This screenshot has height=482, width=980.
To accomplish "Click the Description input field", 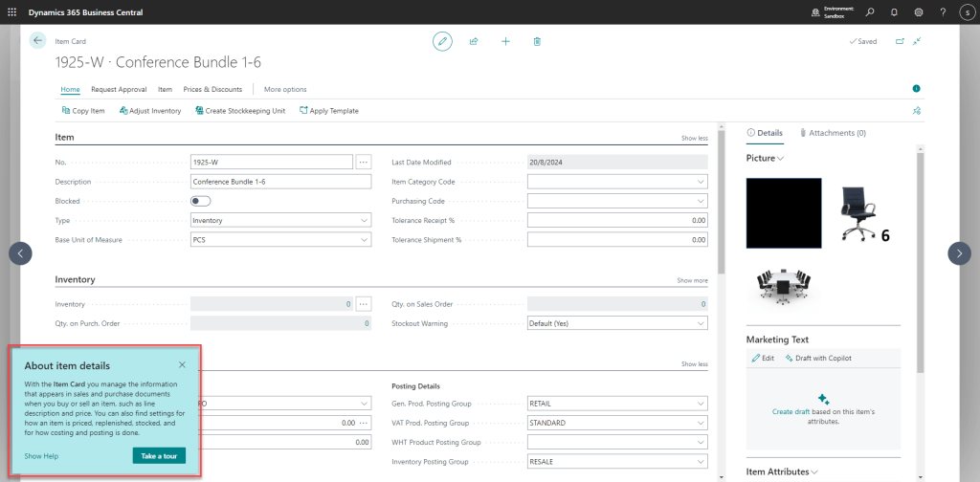I will [x=280, y=182].
